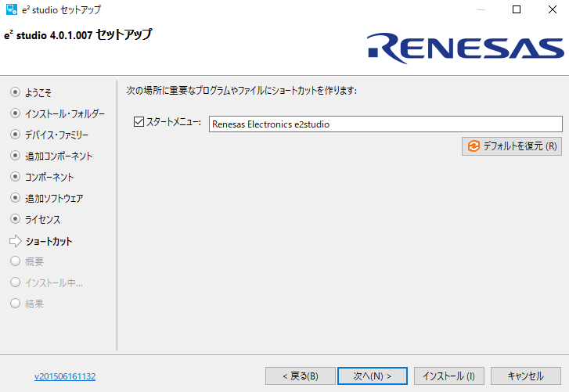Select the ライセンス step radio button

click(x=15, y=219)
